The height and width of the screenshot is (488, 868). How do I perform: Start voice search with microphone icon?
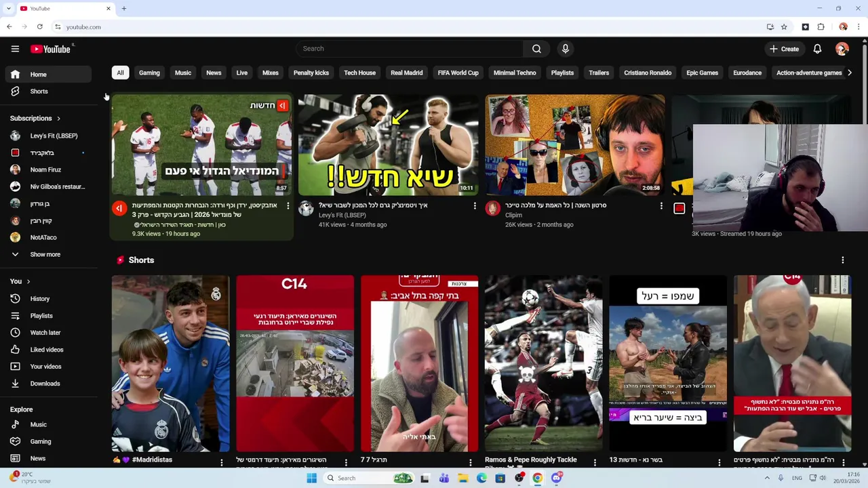pos(566,49)
